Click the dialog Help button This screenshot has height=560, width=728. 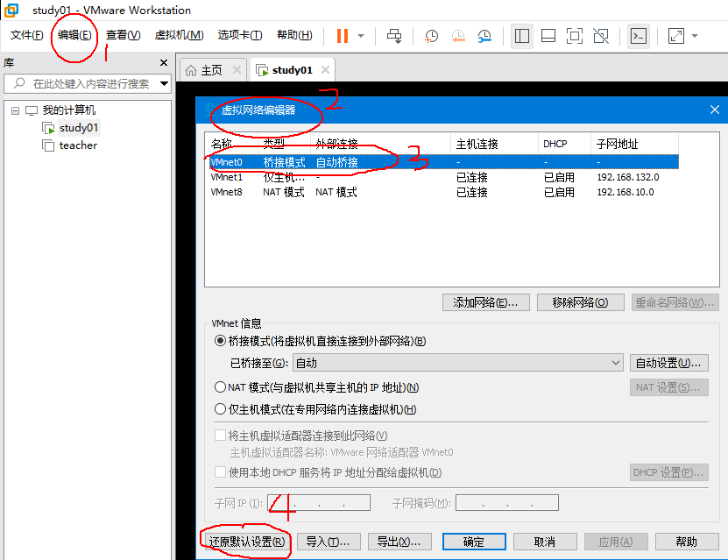(687, 542)
